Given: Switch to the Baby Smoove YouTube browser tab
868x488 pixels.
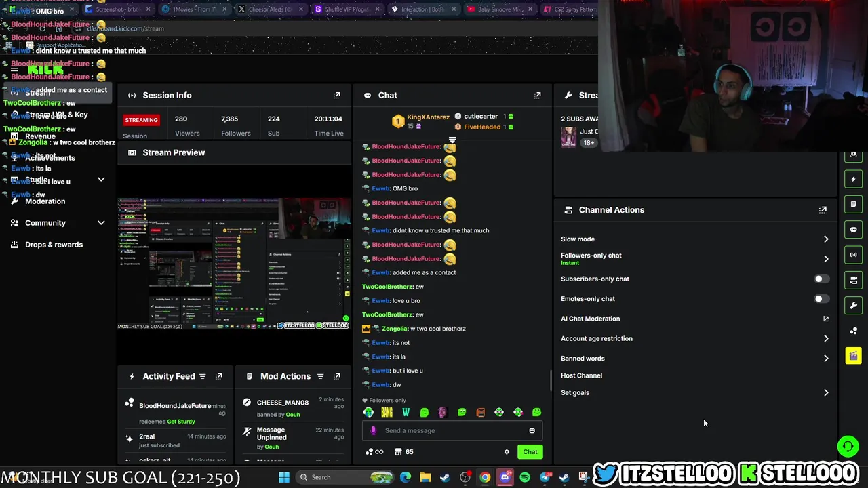Looking at the screenshot, I should (498, 9).
